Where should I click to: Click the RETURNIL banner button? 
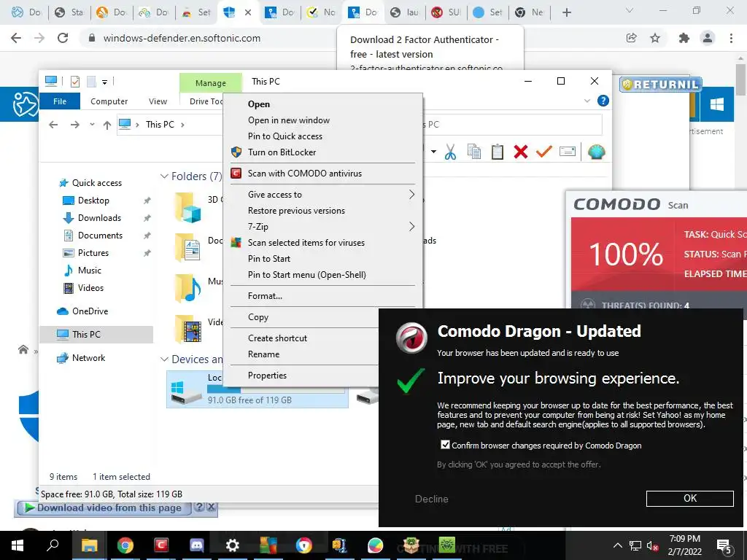click(661, 85)
